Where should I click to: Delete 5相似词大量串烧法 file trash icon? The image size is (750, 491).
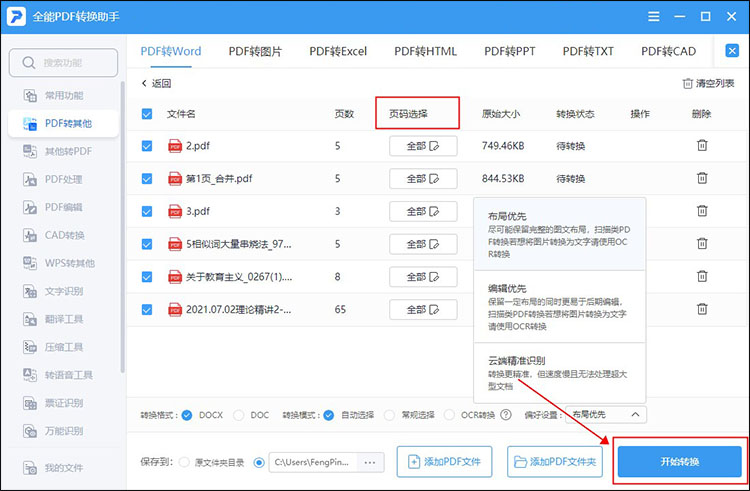point(702,243)
